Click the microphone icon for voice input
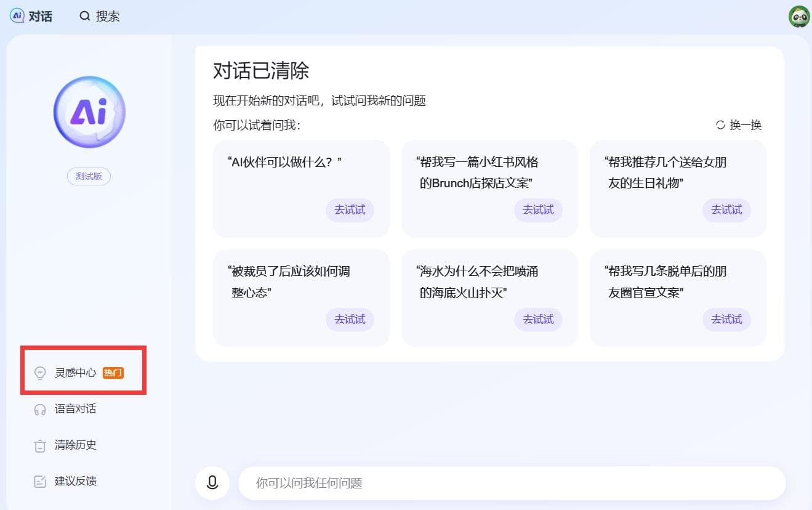This screenshot has width=812, height=510. coord(212,483)
